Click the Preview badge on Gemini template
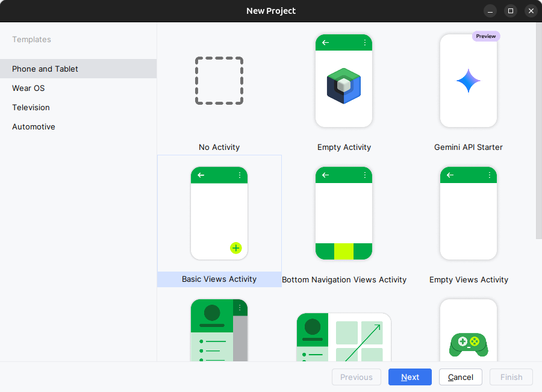Screen dimensions: 542x392 tap(486, 36)
